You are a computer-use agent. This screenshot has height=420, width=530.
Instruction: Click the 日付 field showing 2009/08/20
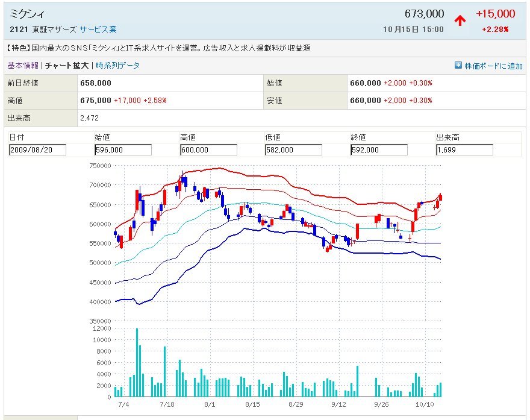(x=37, y=150)
